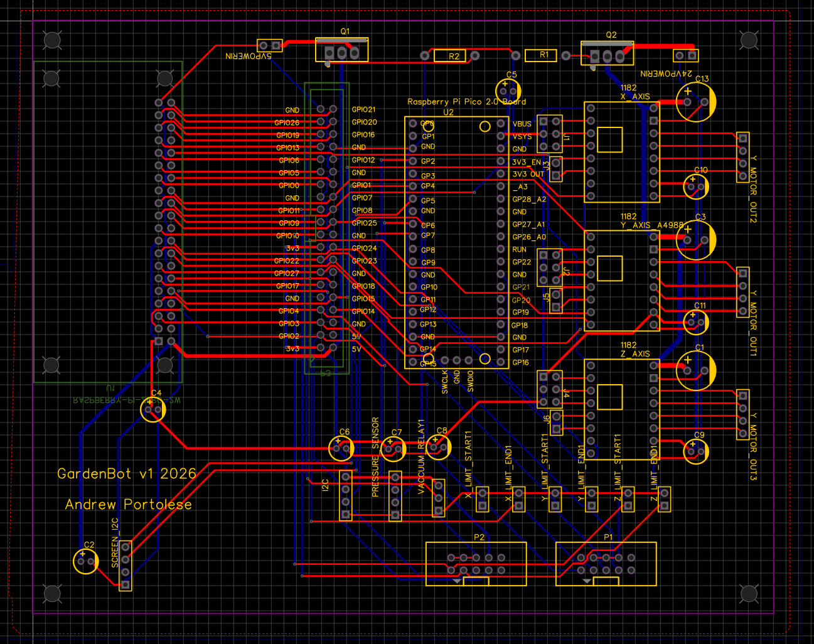Click the C4 capacitor near the Pi header
The width and height of the screenshot is (814, 644).
[x=153, y=409]
